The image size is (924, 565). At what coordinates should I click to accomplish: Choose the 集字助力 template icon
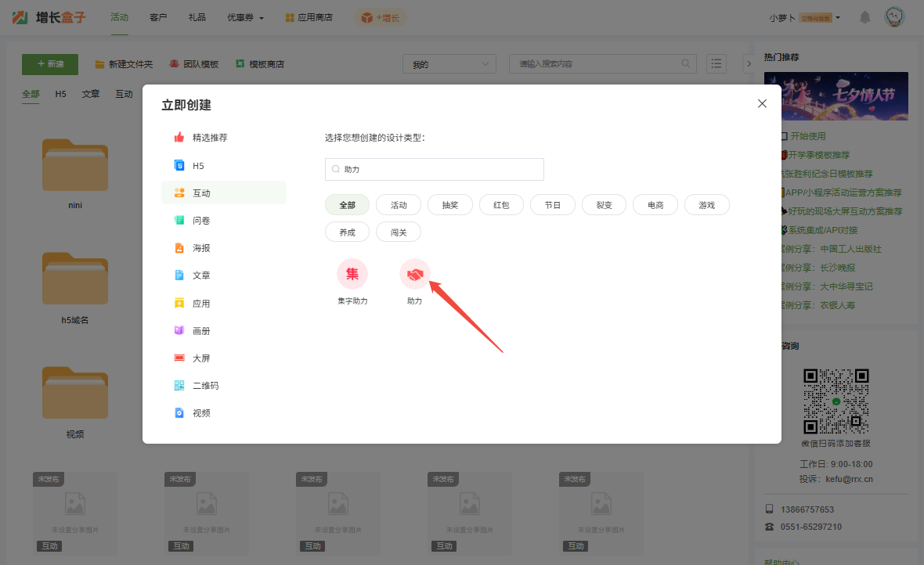point(352,274)
